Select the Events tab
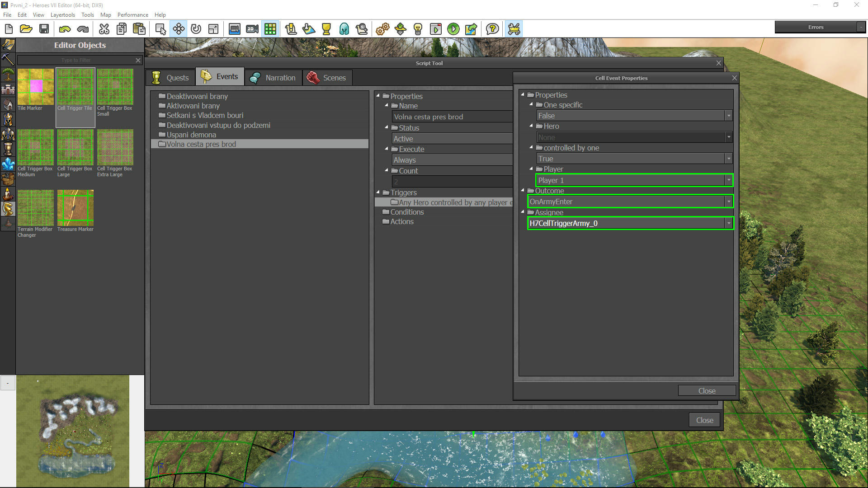This screenshot has height=488, width=868. (x=220, y=77)
